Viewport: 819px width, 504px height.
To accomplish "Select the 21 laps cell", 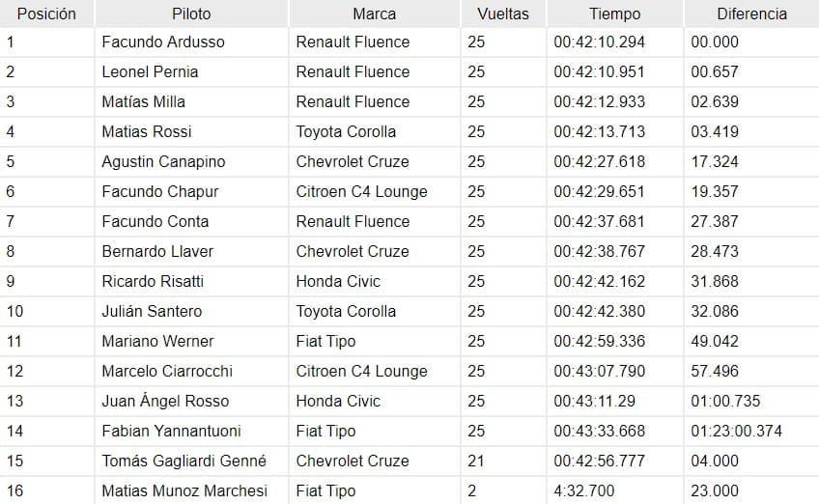I will 503,461.
